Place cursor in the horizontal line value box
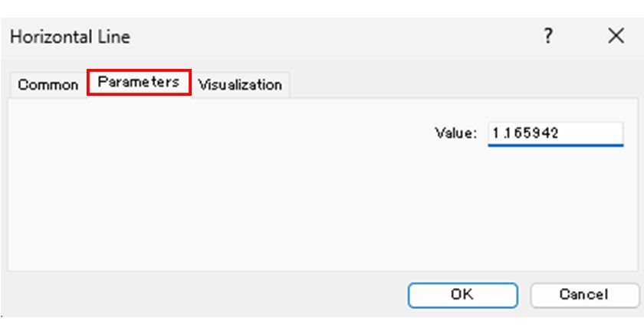The image size is (644, 334). point(555,133)
